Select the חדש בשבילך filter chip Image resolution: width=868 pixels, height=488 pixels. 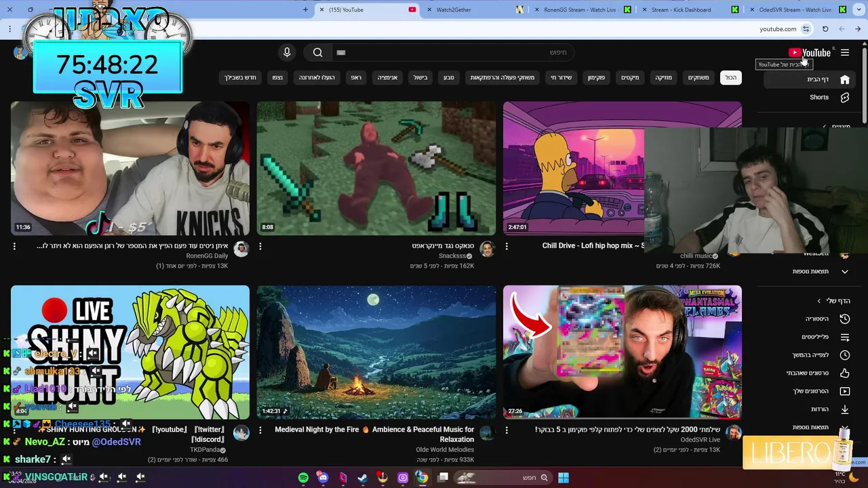point(241,77)
